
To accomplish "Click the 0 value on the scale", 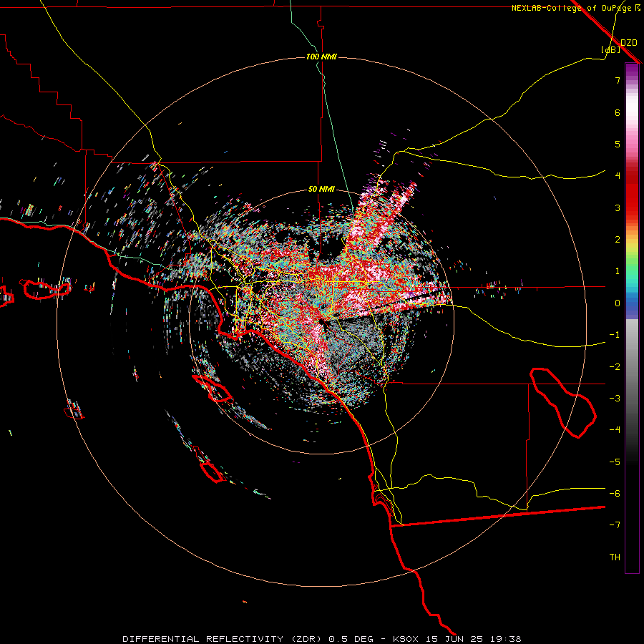I will (x=618, y=303).
